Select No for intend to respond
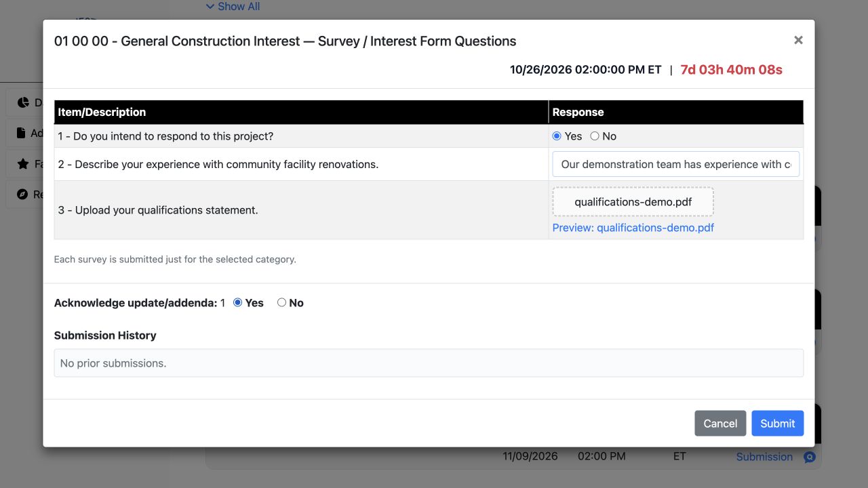 point(595,136)
